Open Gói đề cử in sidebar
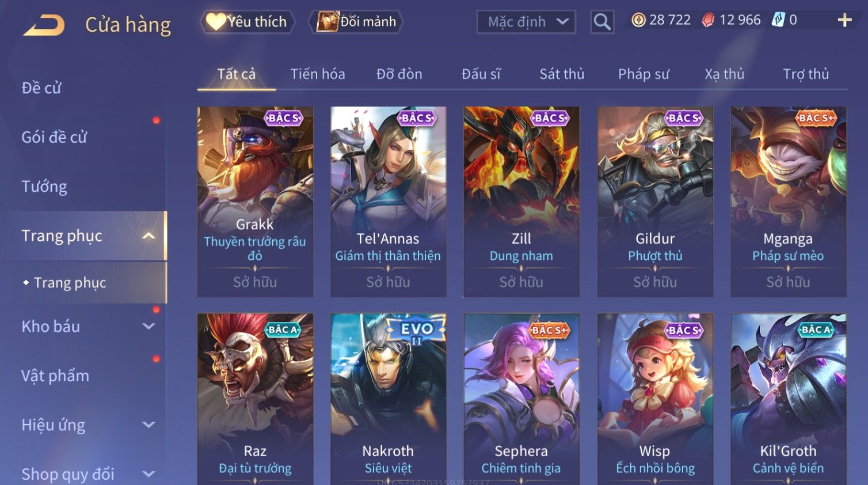 tap(54, 137)
